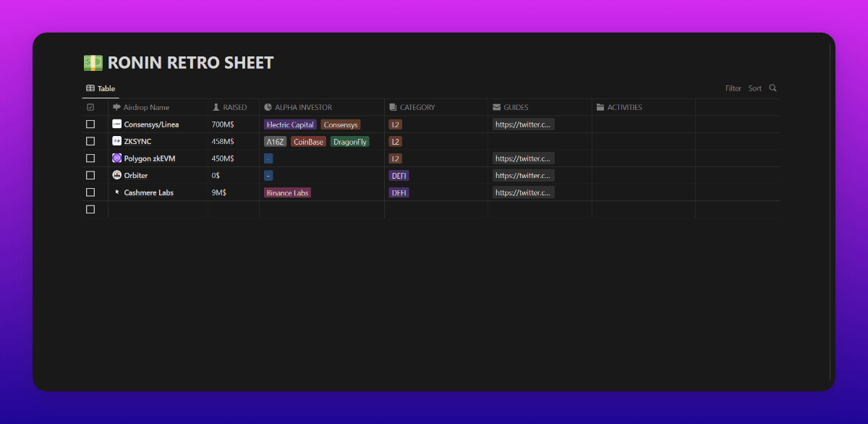Tick the checkbox for ZKSYNC row

coord(90,141)
